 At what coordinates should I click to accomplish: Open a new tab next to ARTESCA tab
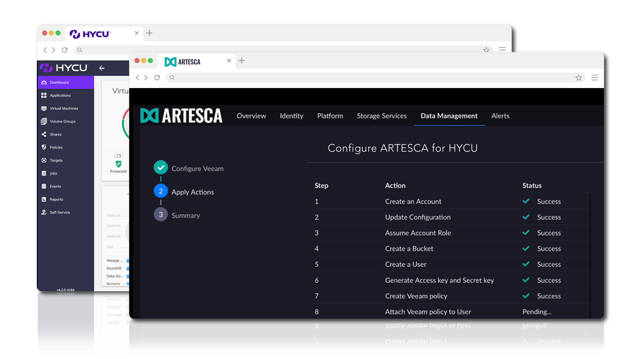241,61
